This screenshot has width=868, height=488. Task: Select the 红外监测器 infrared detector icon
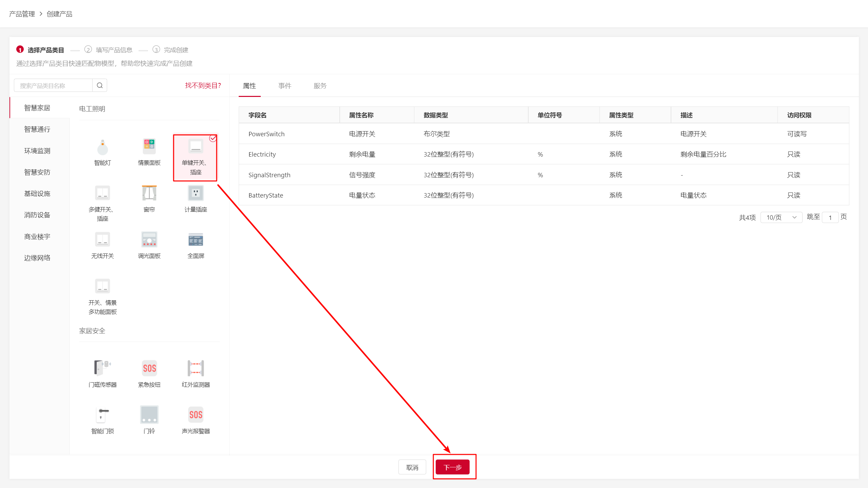click(x=196, y=369)
